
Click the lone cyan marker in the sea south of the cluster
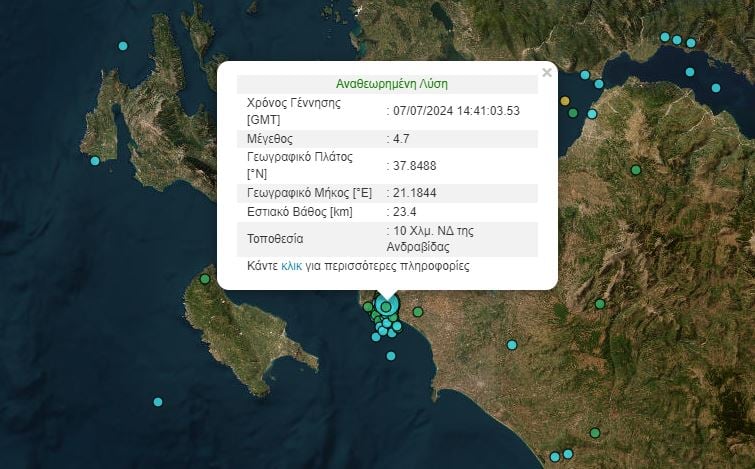tap(391, 356)
